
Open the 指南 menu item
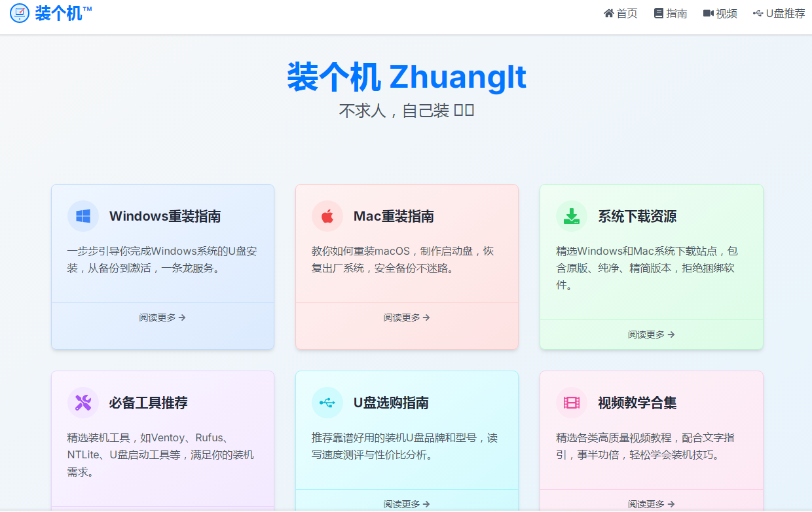click(x=671, y=14)
